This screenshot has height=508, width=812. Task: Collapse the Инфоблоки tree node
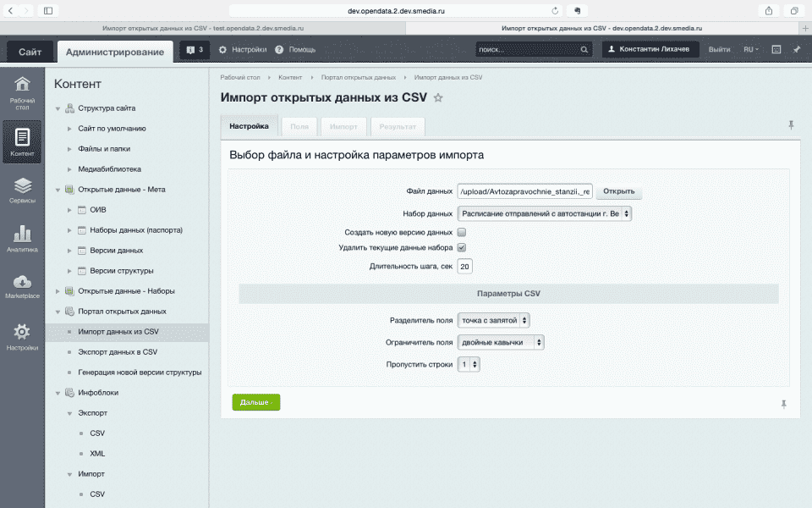click(58, 394)
